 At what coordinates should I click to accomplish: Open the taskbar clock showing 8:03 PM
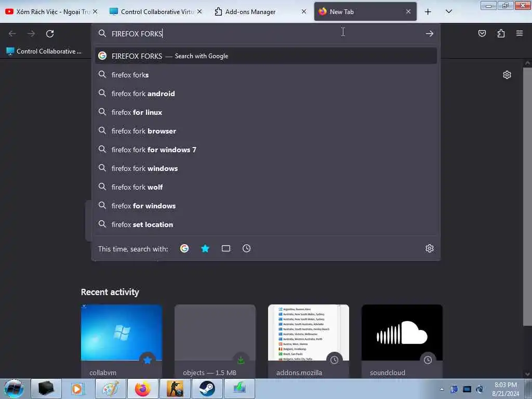[x=506, y=389]
